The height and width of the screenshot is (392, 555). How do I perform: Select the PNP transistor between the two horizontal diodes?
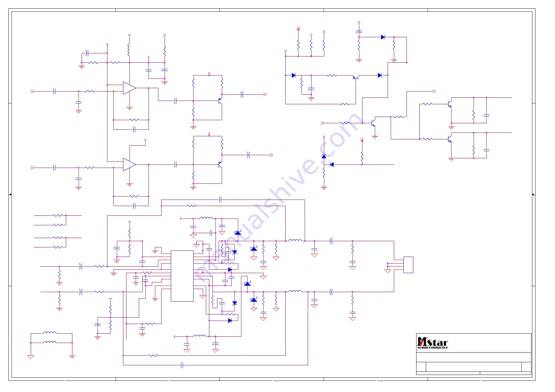coord(356,77)
